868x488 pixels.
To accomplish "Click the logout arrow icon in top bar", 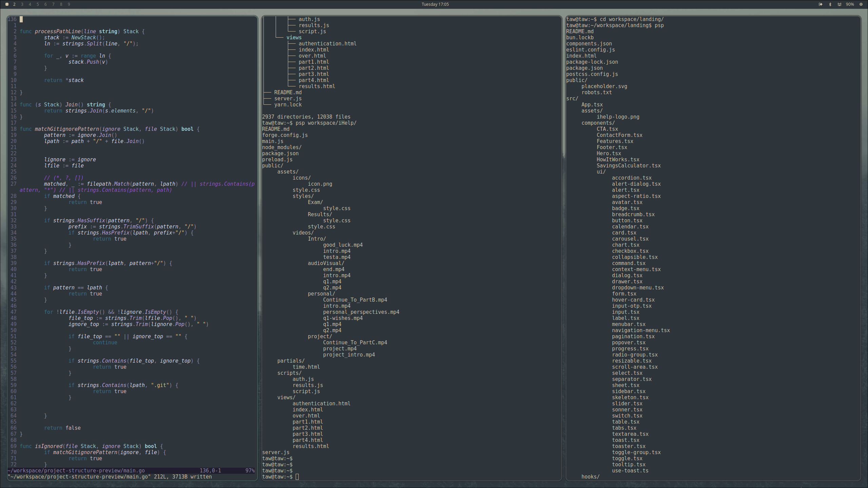I will [820, 4].
